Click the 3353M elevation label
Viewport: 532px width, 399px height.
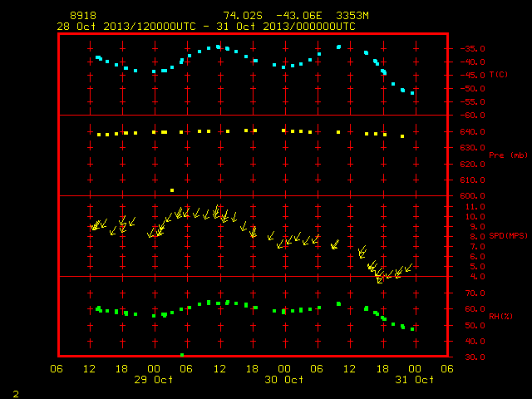pos(352,16)
